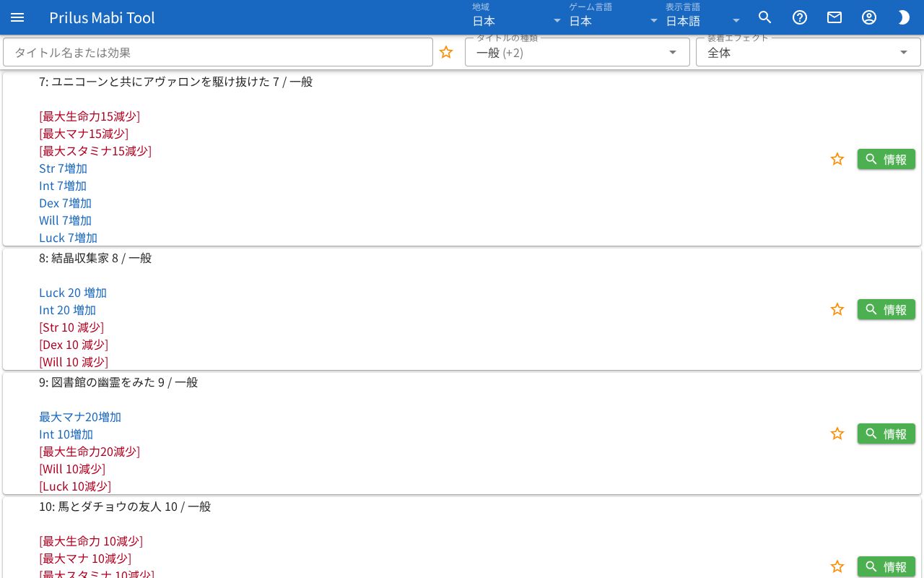Select the 10: 馬とダチョウの友人 heading
Screen dimensions: 924x578
point(125,506)
